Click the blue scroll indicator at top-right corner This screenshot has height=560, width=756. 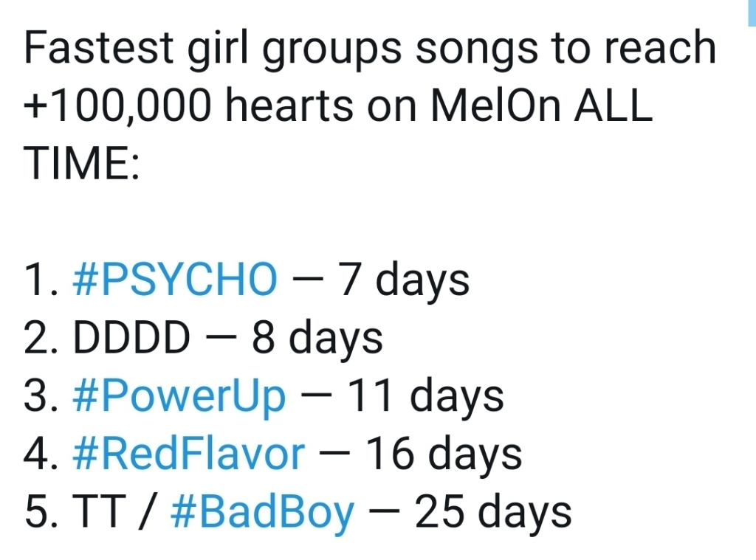point(751,9)
